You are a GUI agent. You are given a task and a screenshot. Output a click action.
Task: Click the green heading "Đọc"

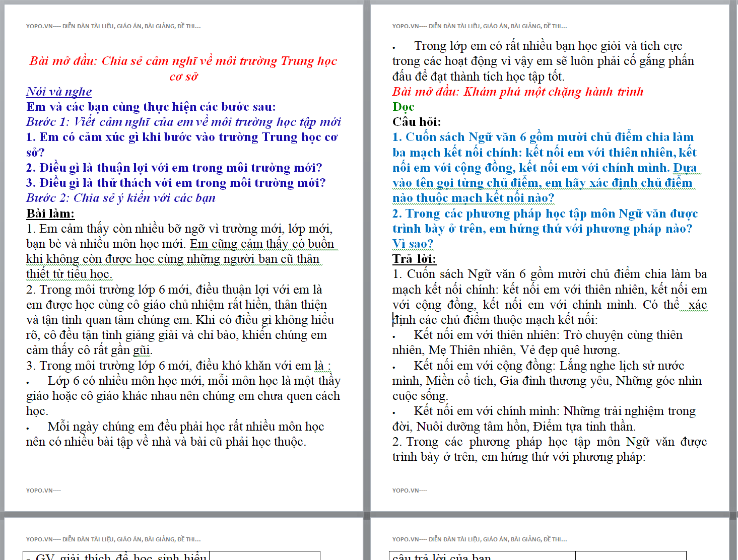(403, 107)
